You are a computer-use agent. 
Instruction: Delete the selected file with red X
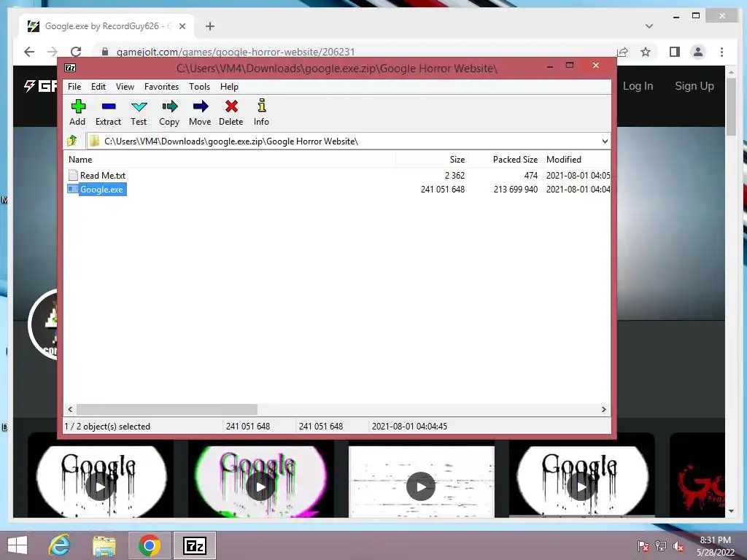pos(231,113)
